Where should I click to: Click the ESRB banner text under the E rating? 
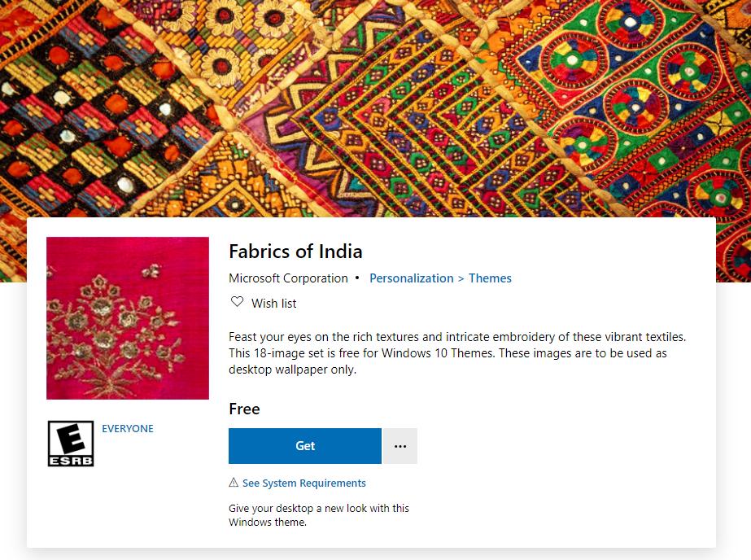click(x=71, y=461)
